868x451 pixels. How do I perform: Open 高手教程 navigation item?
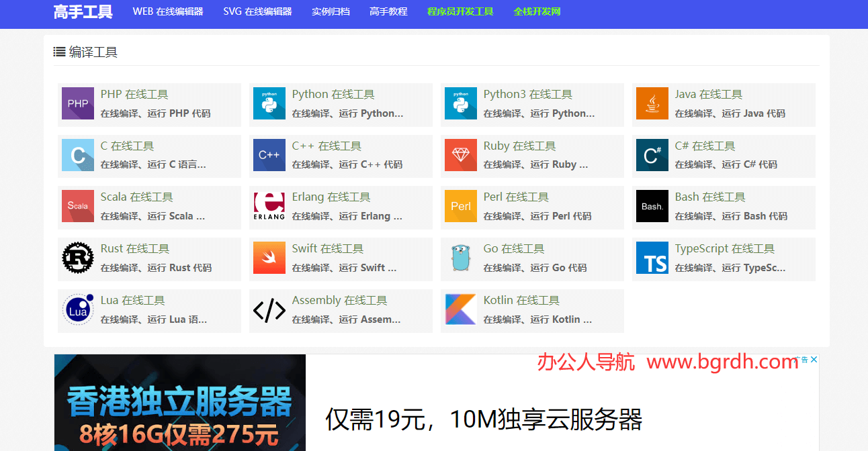click(x=388, y=11)
